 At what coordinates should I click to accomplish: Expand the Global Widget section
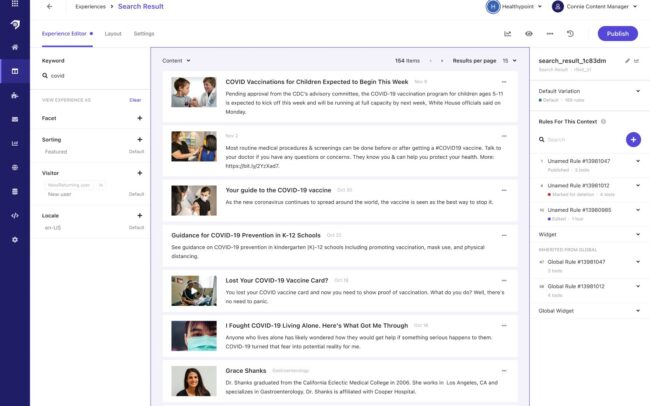click(638, 310)
